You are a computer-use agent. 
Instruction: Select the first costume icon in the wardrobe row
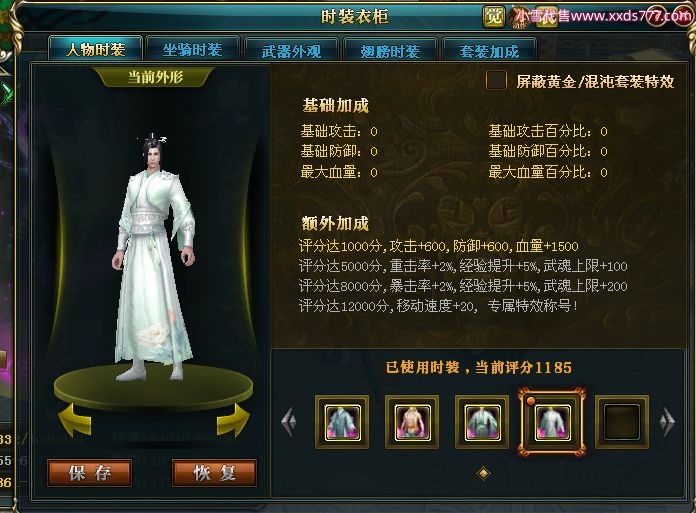click(342, 422)
